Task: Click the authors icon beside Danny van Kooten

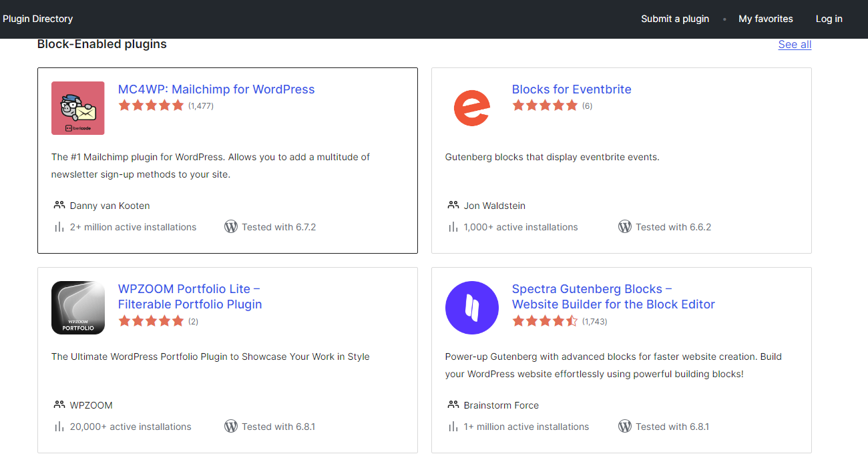Action: (59, 206)
